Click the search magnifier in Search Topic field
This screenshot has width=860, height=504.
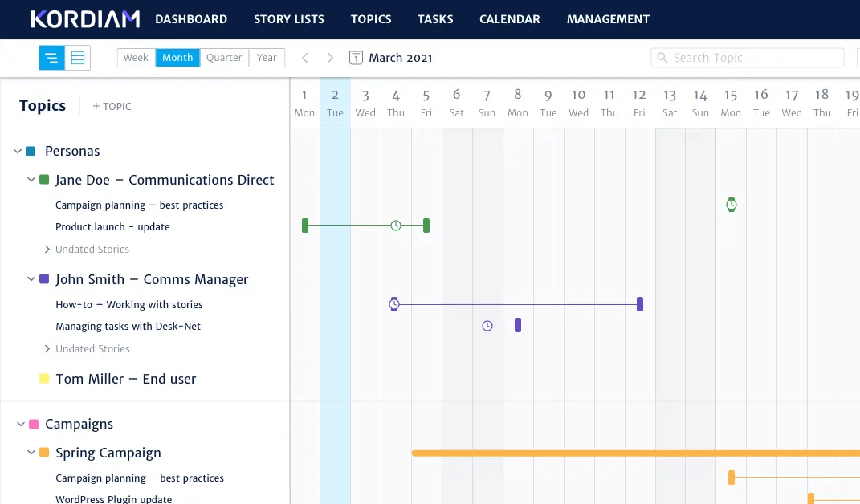click(662, 57)
